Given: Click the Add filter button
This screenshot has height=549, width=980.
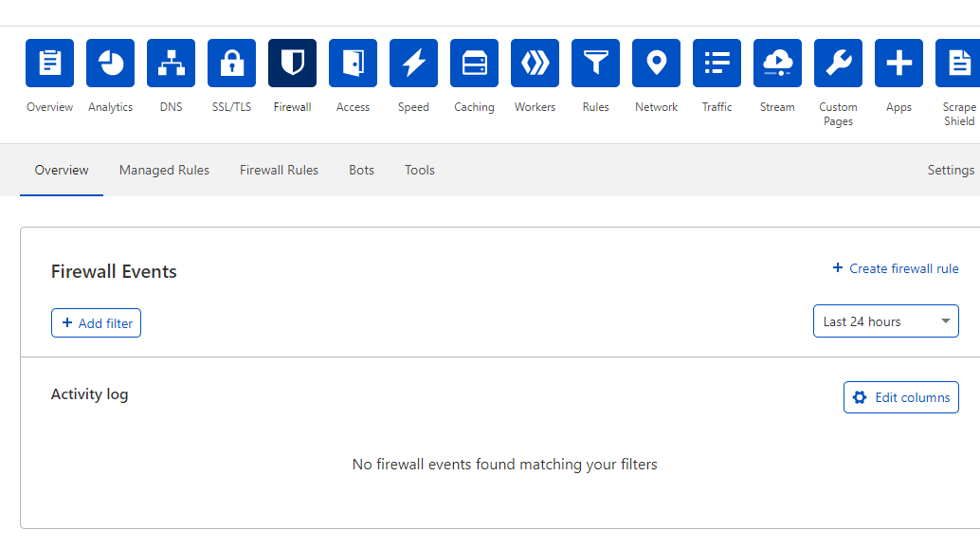Looking at the screenshot, I should [x=96, y=323].
